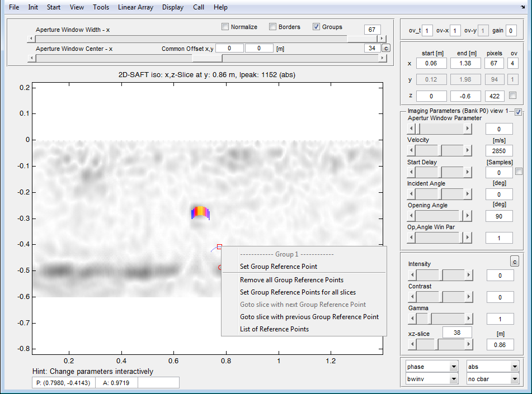Click the Gamma left arrow
Image resolution: width=532 pixels, height=394 pixels.
click(x=412, y=319)
